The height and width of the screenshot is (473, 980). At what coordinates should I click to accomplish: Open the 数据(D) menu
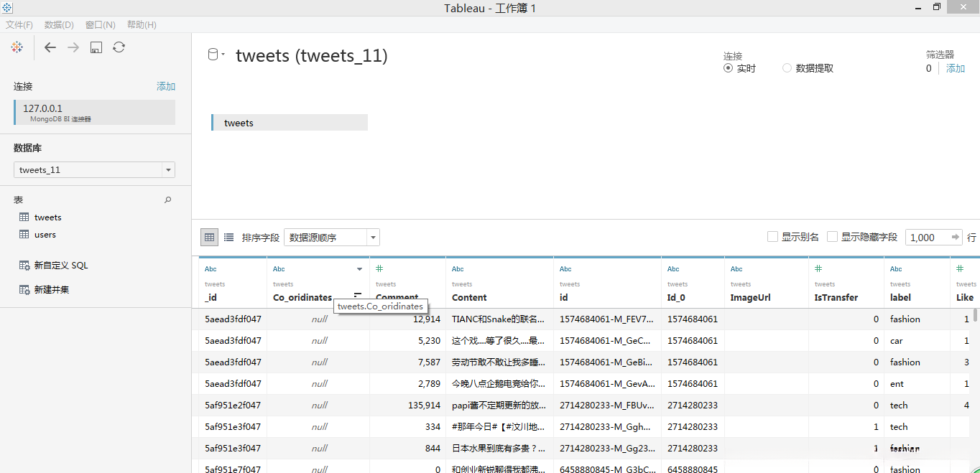point(59,24)
